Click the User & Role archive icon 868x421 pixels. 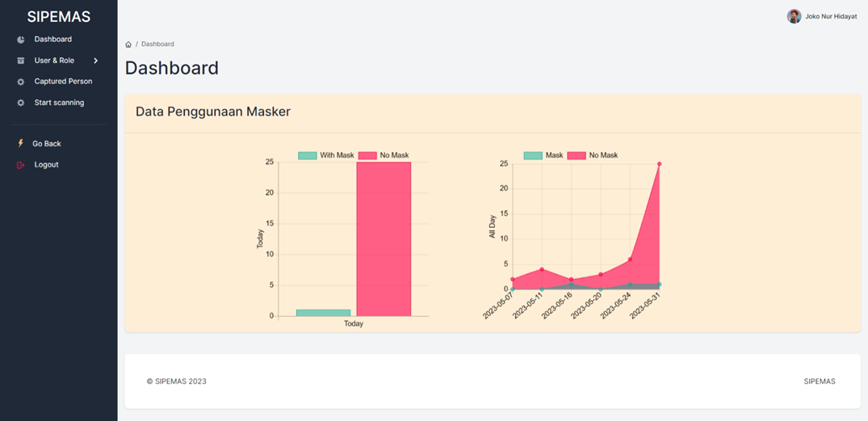pyautogui.click(x=21, y=61)
